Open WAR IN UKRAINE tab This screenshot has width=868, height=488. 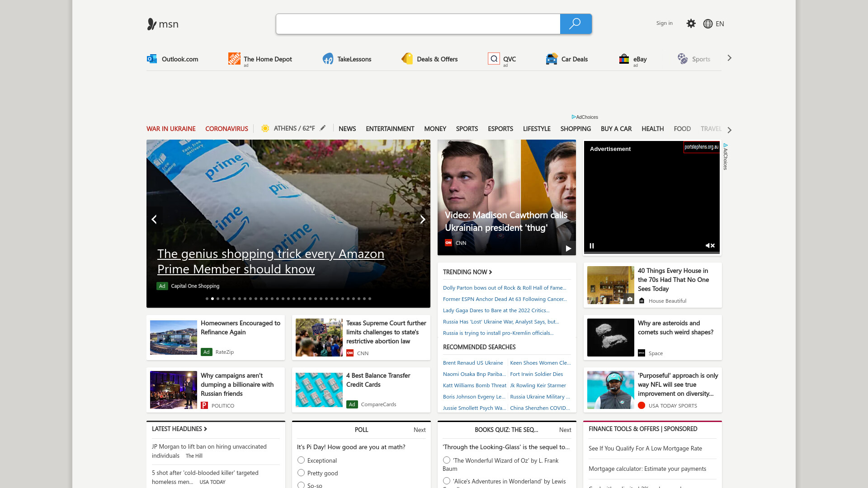point(171,129)
